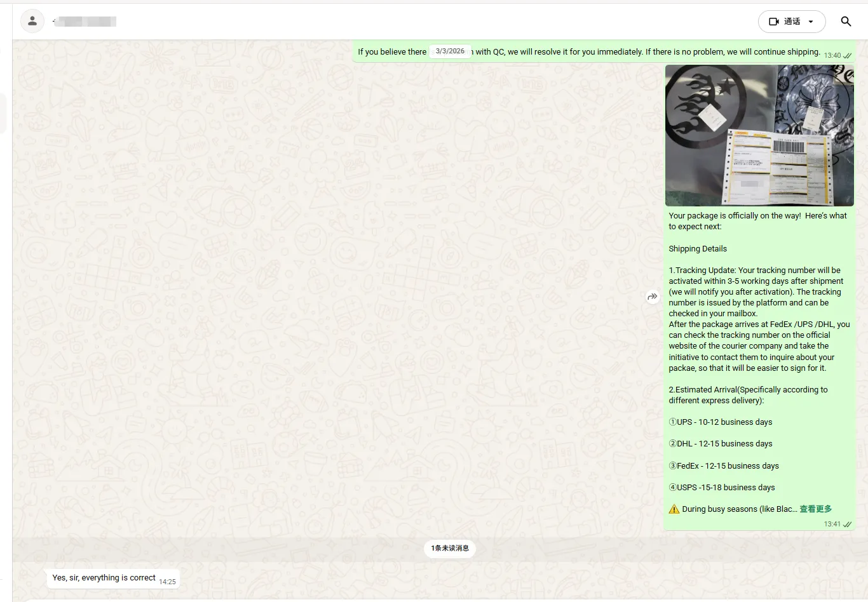Expand message with 查看更多 link
The image size is (868, 602).
coord(815,509)
